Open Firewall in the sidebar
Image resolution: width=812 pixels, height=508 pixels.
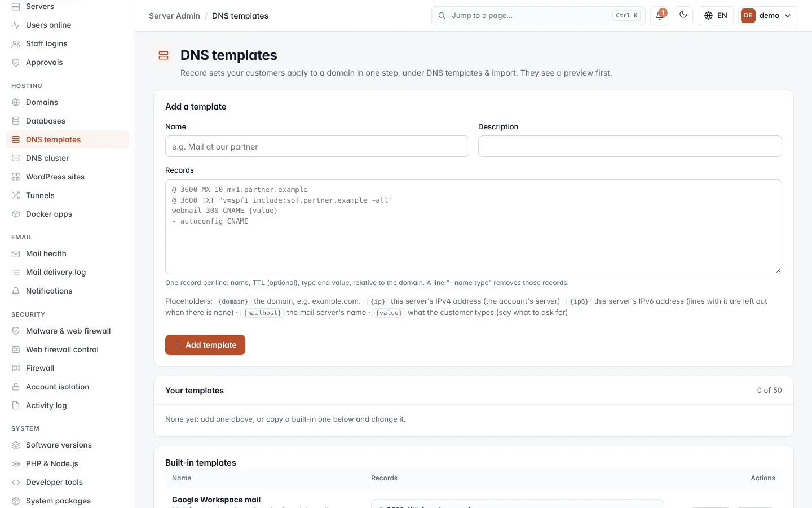coord(67,369)
